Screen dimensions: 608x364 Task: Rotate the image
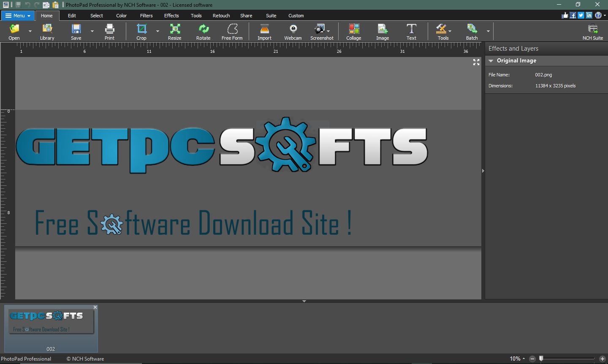coord(203,32)
